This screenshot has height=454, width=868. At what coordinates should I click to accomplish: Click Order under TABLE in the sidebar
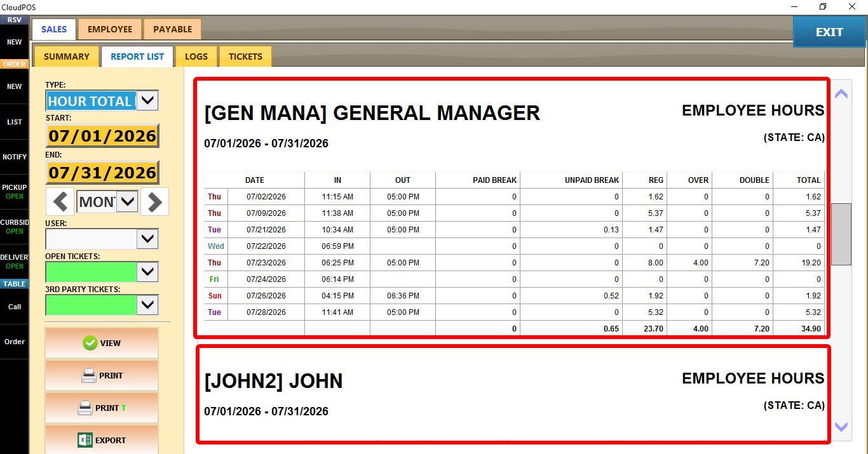click(14, 342)
